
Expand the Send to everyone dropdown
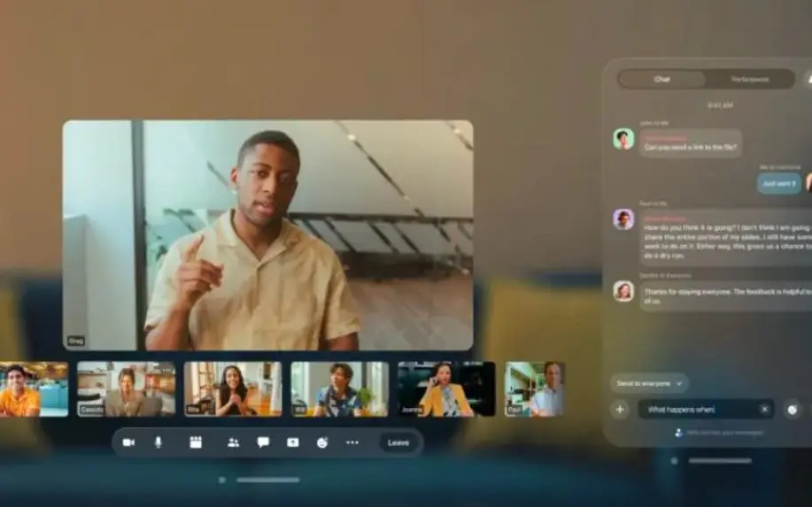click(x=649, y=383)
